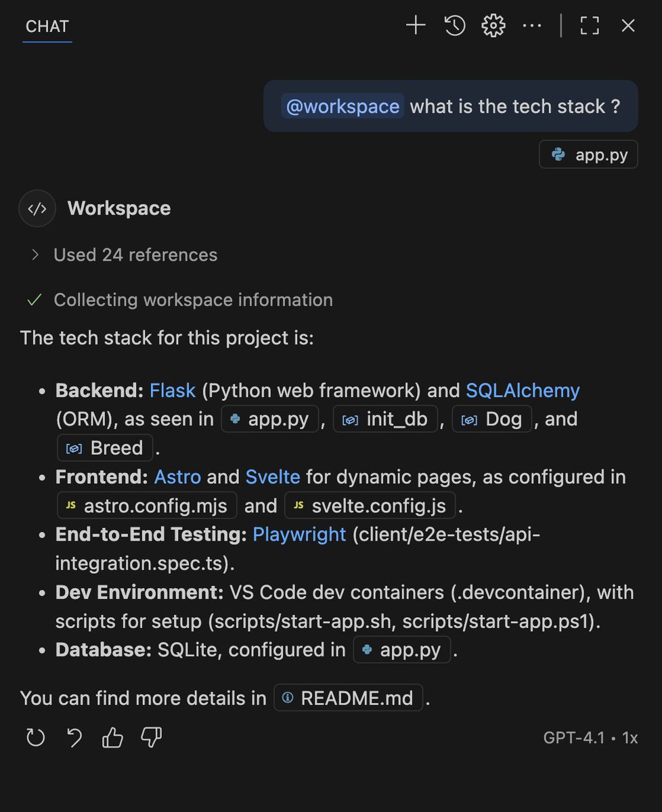Screen dimensions: 662x812
Task: Click the GPT-4.1 • 1x model label
Action: click(x=590, y=738)
